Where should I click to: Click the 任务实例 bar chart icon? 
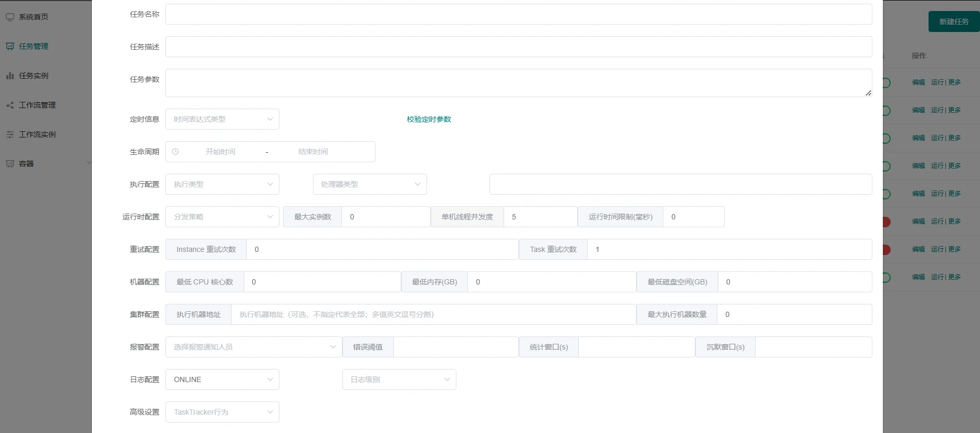coord(10,76)
